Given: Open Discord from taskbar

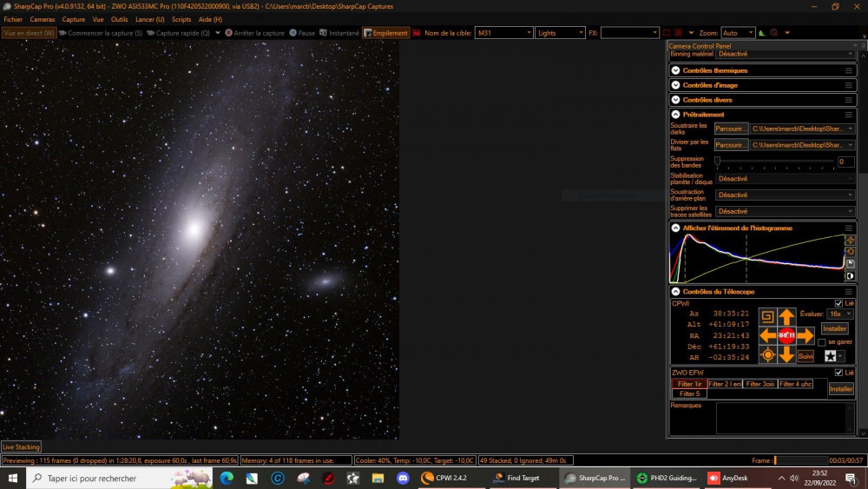Looking at the screenshot, I should coord(403,478).
